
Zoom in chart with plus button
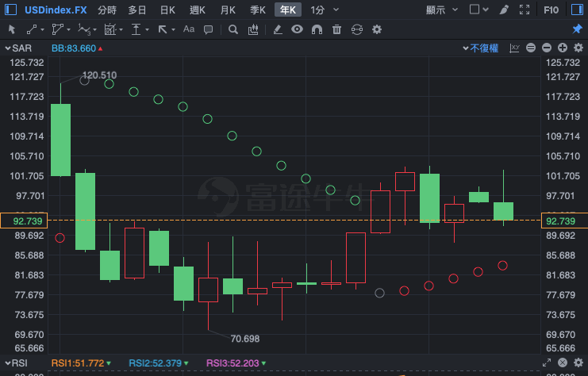[561, 48]
